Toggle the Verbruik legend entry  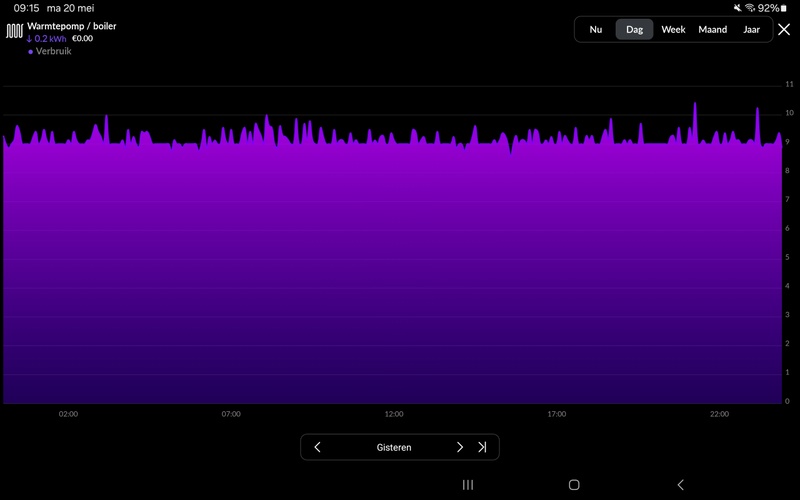tap(49, 51)
